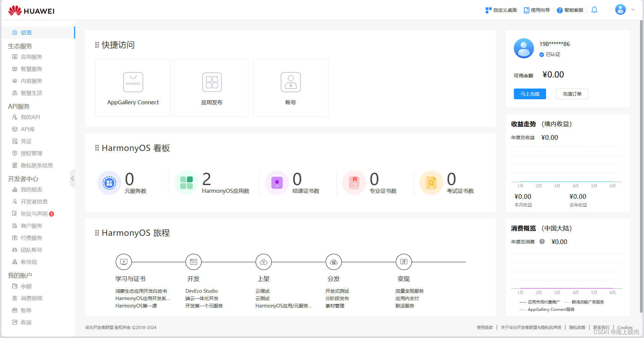Open the 使用条款 footer link
Screen dimensions: 644x338
485,327
